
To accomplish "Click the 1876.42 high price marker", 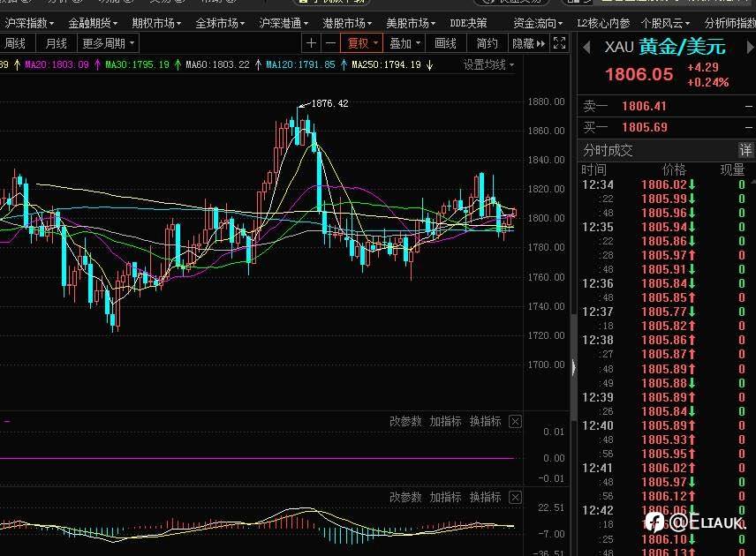I will [x=329, y=103].
